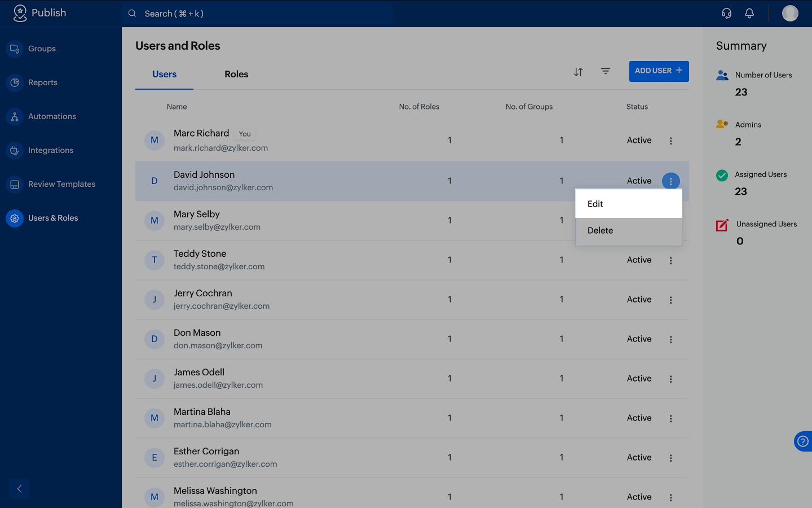Viewport: 812px width, 508px height.
Task: Open the Integrations navigation link
Action: tap(51, 150)
